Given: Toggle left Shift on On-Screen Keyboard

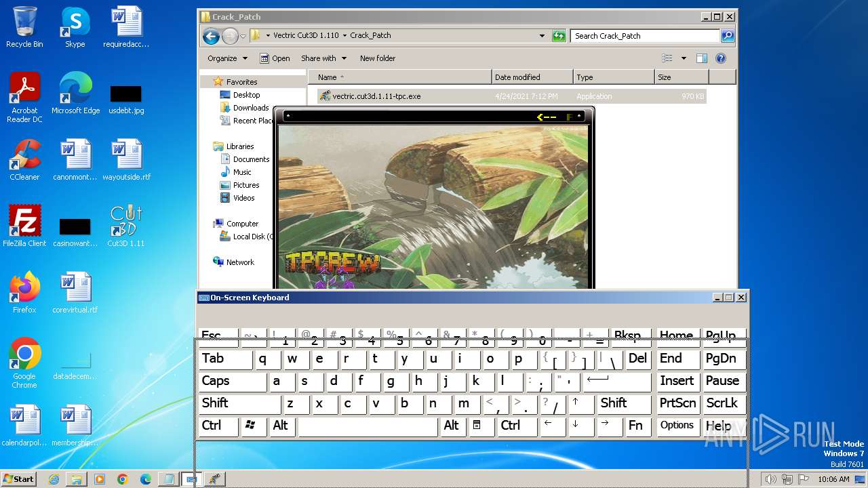Looking at the screenshot, I should click(239, 404).
